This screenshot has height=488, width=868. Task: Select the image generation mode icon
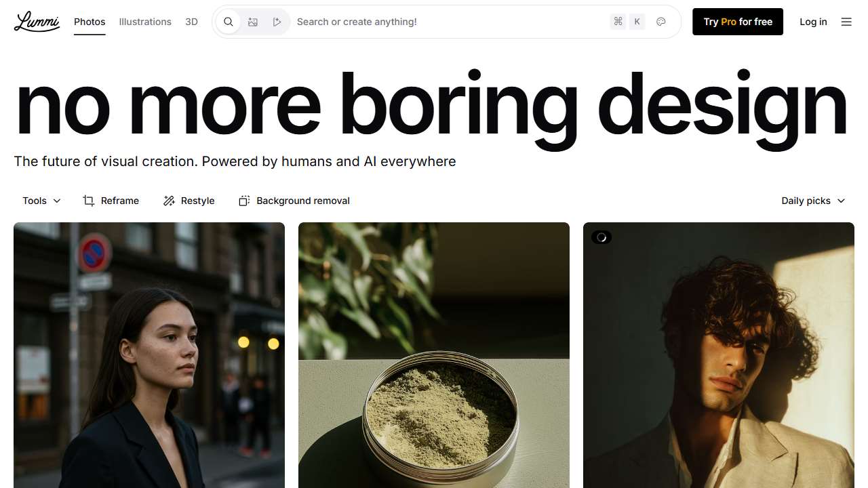253,22
